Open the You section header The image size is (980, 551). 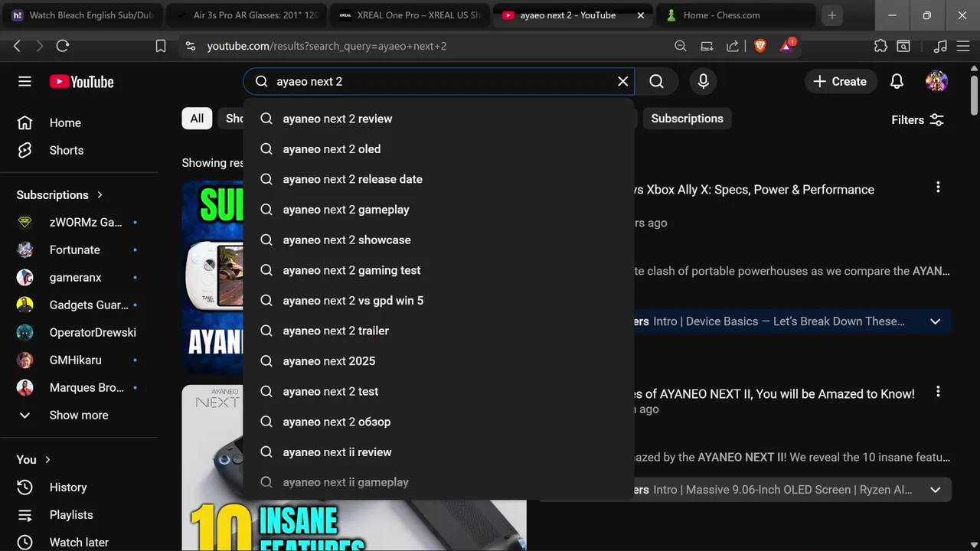coord(34,459)
